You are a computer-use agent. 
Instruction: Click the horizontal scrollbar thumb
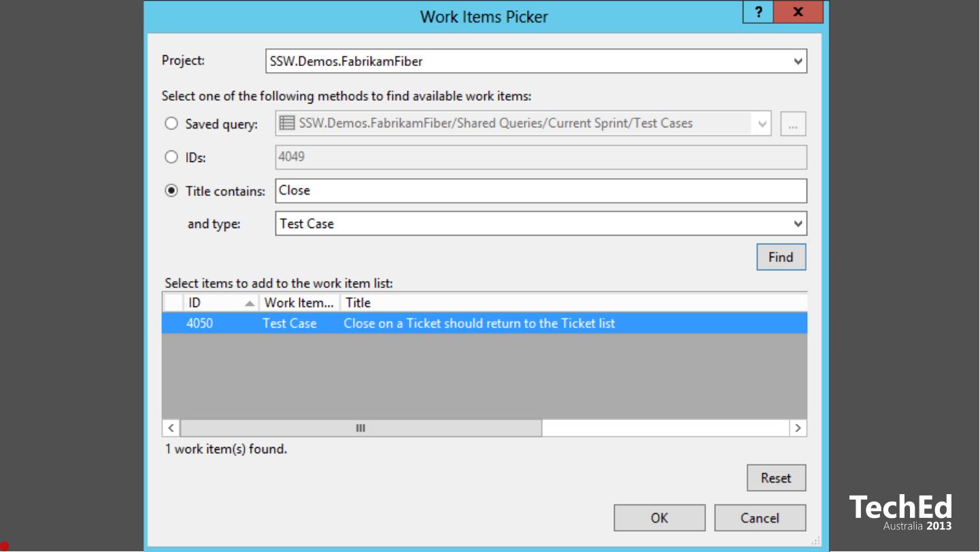361,428
